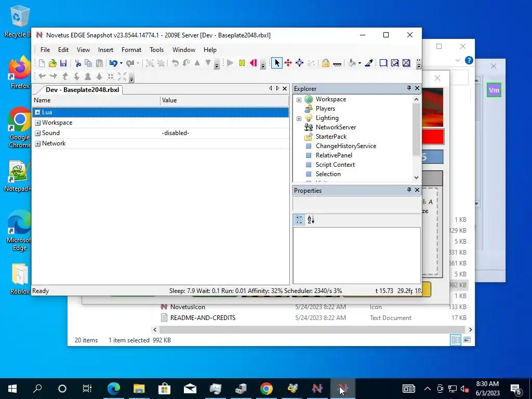The height and width of the screenshot is (399, 532).
Task: Open the Edit menu
Action: [63, 50]
